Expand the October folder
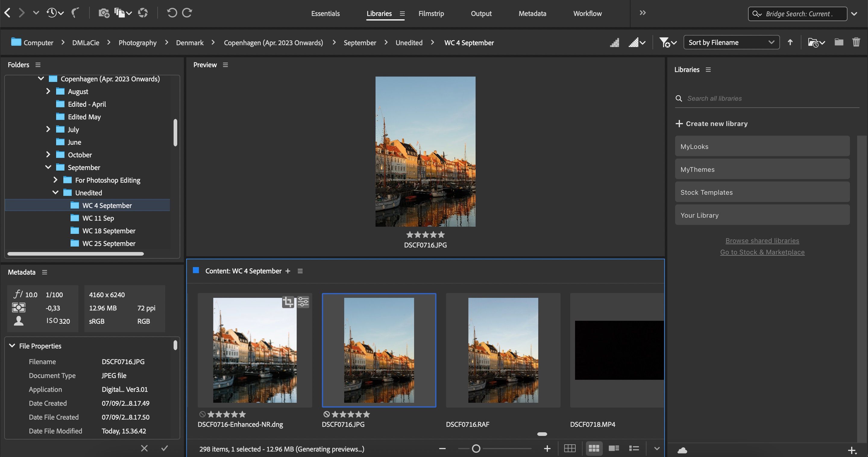 coord(48,154)
